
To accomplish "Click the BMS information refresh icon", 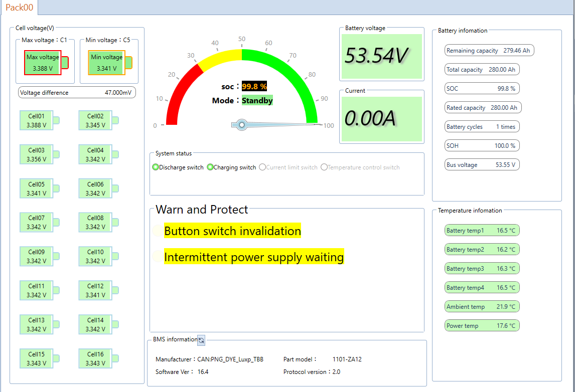I will (201, 340).
